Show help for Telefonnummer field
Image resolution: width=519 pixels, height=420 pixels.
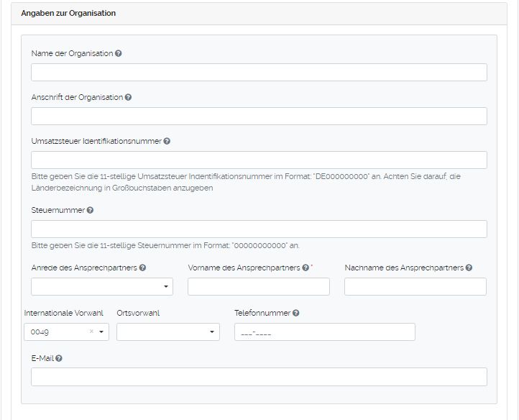[x=296, y=314]
